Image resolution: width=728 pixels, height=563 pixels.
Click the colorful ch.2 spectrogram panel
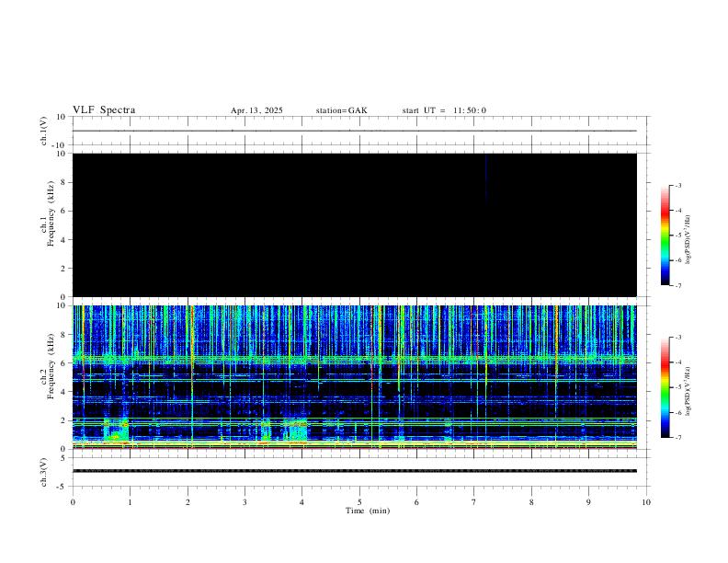pyautogui.click(x=355, y=377)
